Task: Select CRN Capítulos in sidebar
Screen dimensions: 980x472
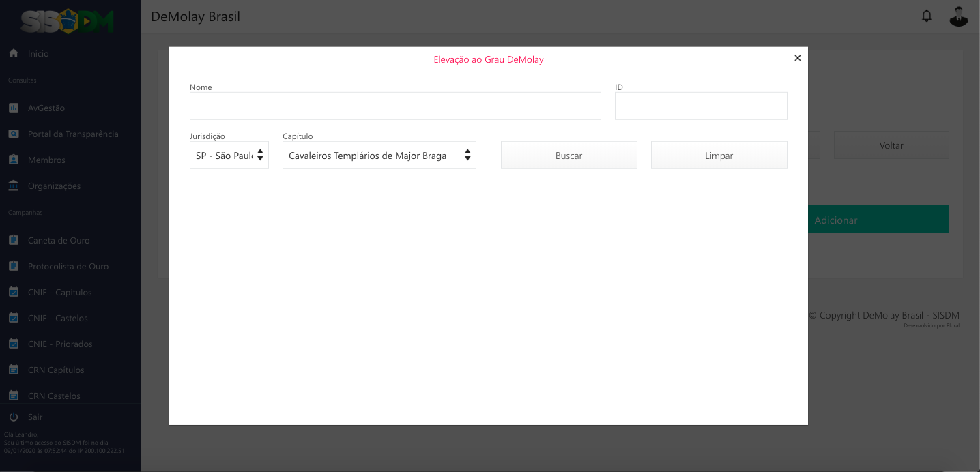Action: [56, 370]
